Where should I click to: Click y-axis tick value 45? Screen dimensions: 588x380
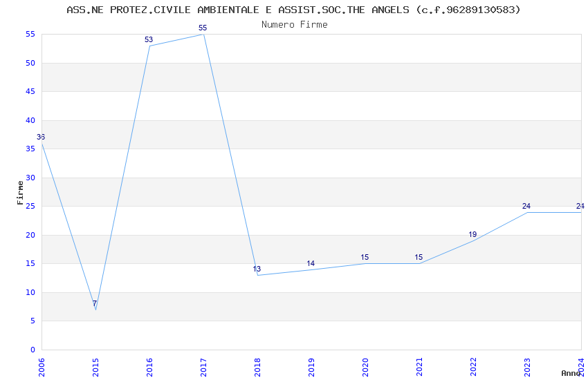[x=30, y=91]
